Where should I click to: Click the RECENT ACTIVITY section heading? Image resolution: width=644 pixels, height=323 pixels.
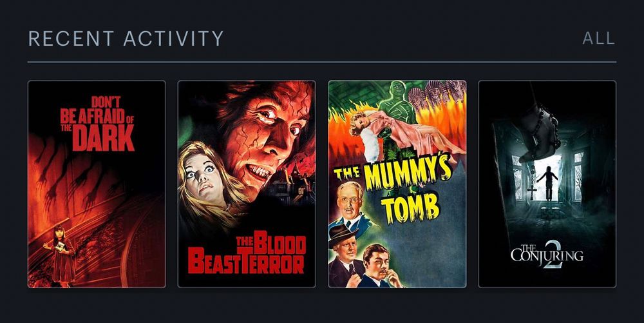126,39
